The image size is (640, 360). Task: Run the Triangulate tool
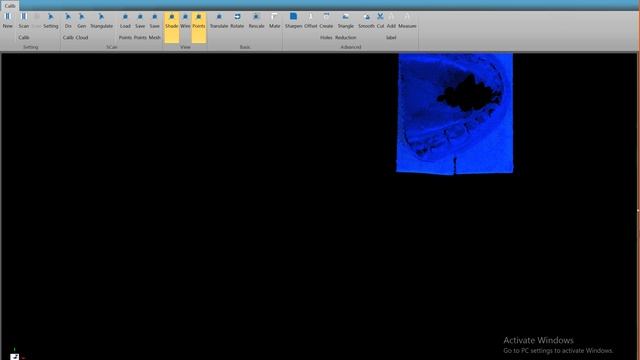(101, 21)
